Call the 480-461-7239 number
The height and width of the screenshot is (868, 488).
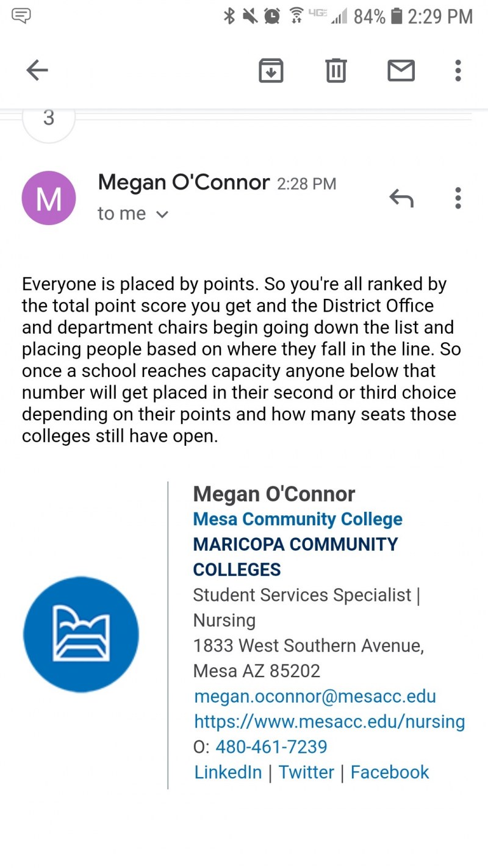tap(285, 746)
